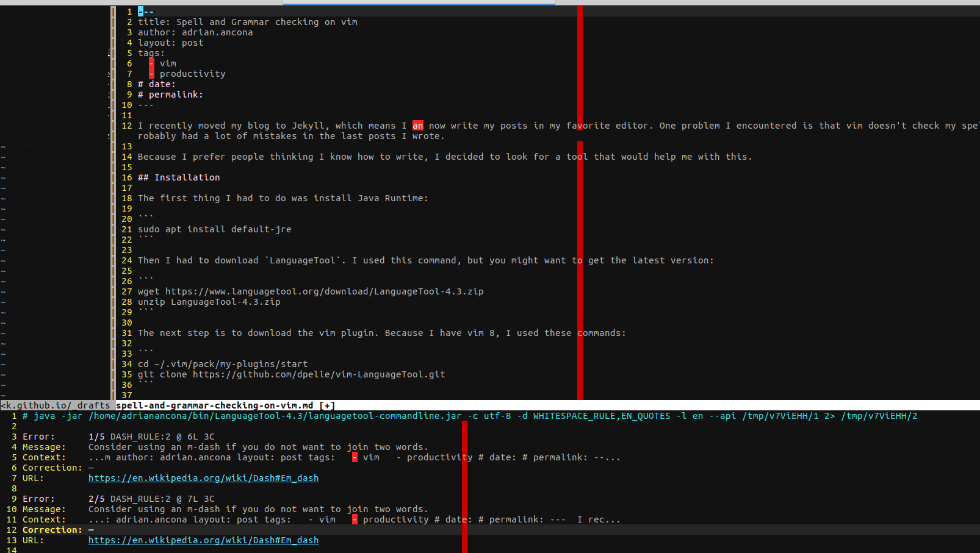Click the Context line under Error 1/5
Image resolution: width=980 pixels, height=553 pixels.
355,457
